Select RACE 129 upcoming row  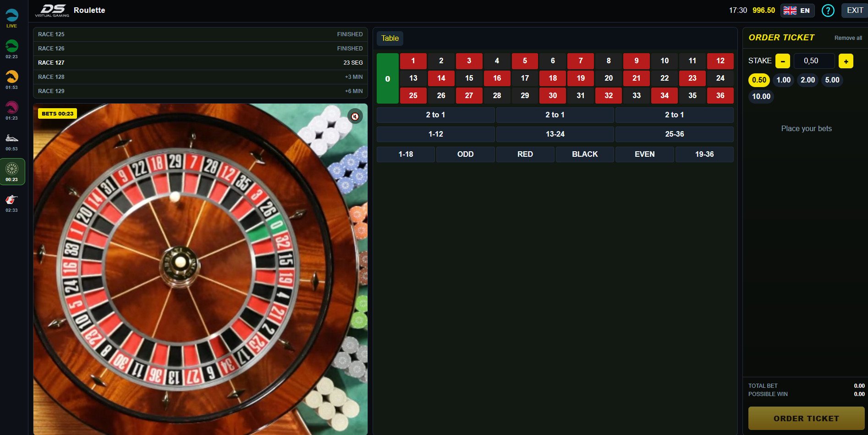(200, 91)
